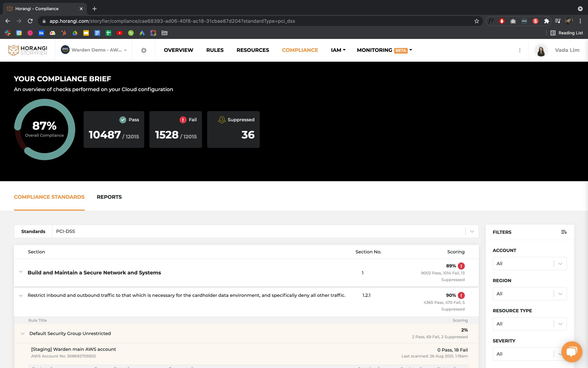The image size is (588, 368).
Task: Click the red alert icon beside 90%
Action: 461,295
